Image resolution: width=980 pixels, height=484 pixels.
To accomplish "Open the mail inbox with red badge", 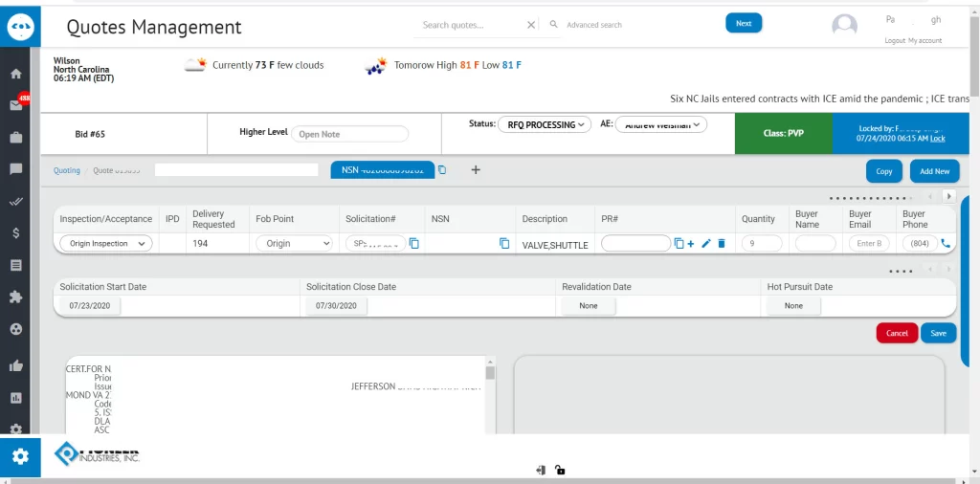I will (16, 105).
